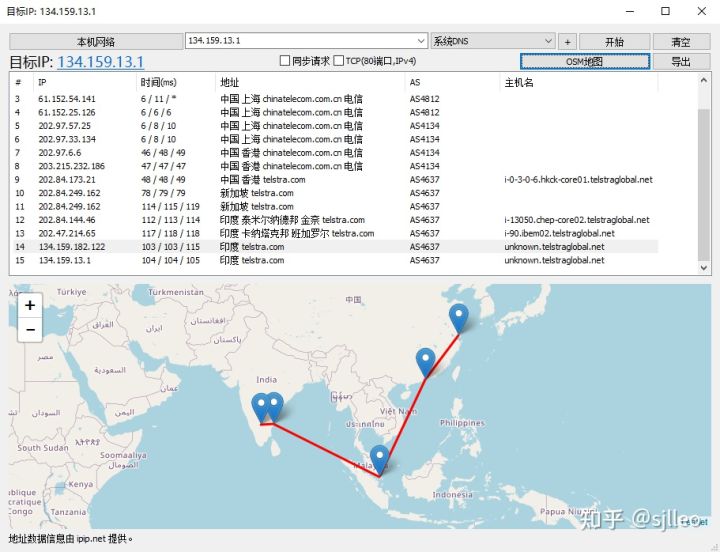Sort by the IP column header
Screen dimensions: 720x552
(84, 83)
